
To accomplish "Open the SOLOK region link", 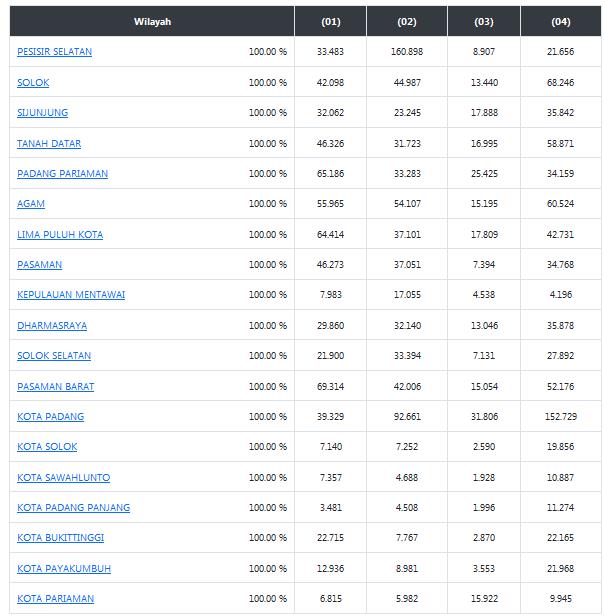I will [x=33, y=82].
